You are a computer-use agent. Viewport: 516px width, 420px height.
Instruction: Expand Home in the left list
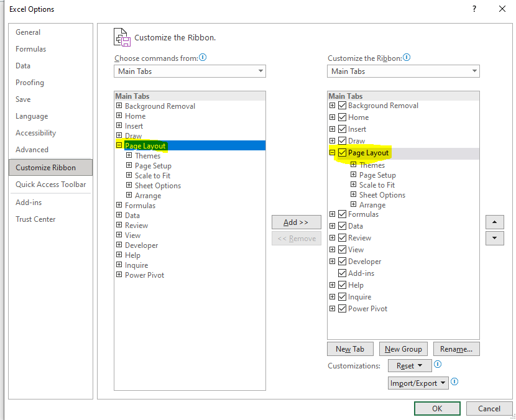[119, 116]
